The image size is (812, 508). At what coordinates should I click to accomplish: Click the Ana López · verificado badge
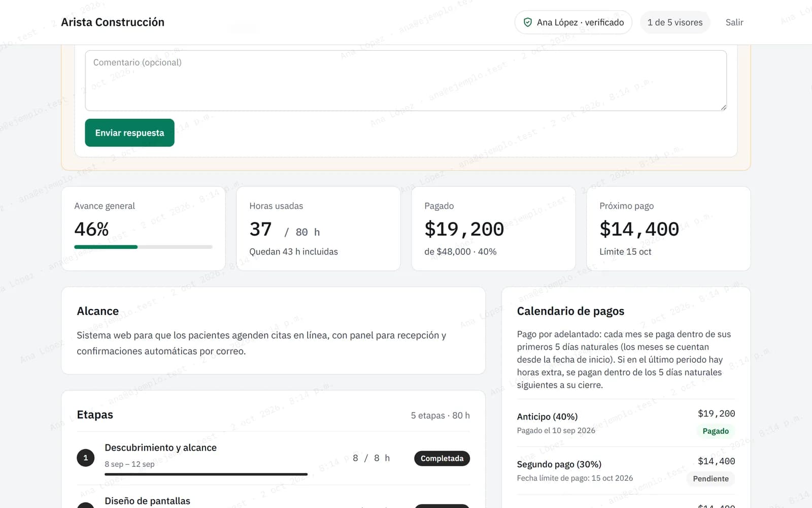coord(573,22)
